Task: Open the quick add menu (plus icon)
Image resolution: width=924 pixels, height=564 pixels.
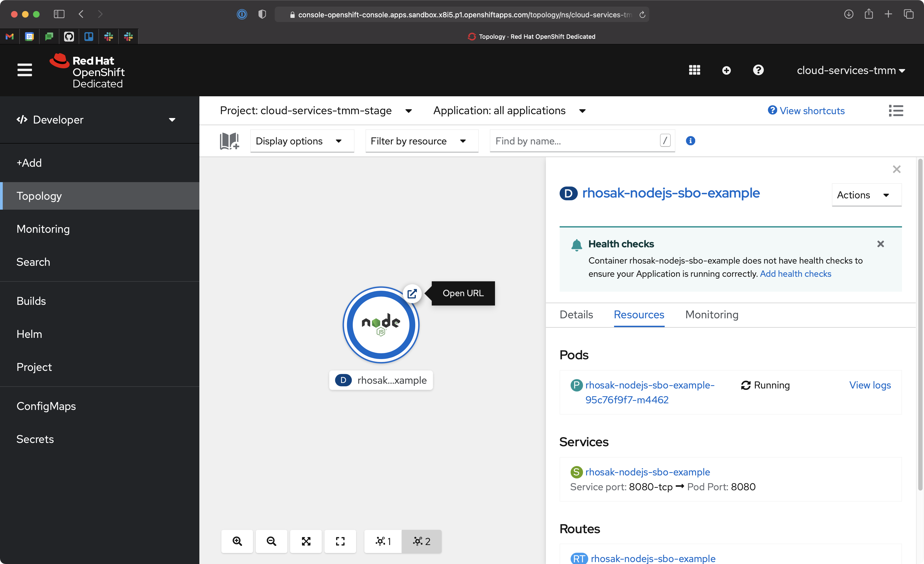Action: click(x=726, y=70)
